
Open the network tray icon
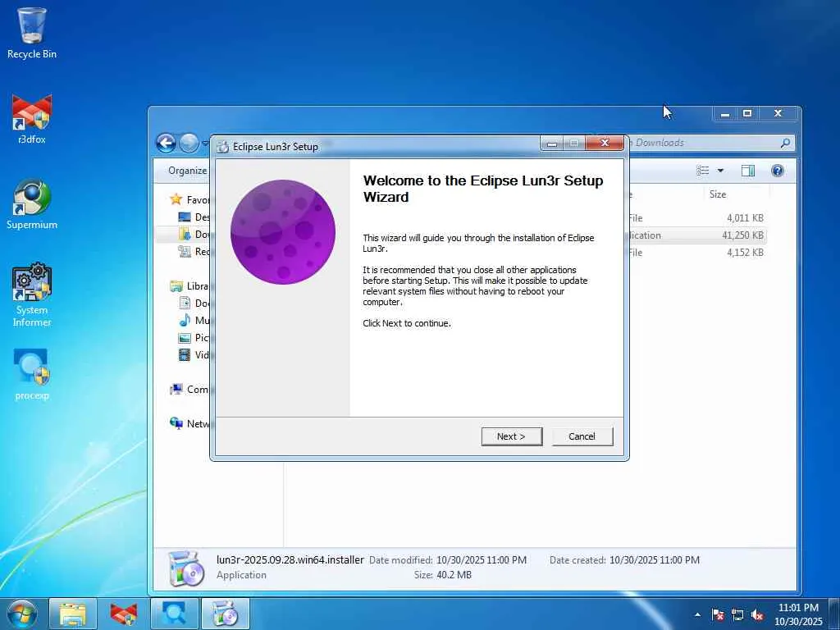point(737,614)
